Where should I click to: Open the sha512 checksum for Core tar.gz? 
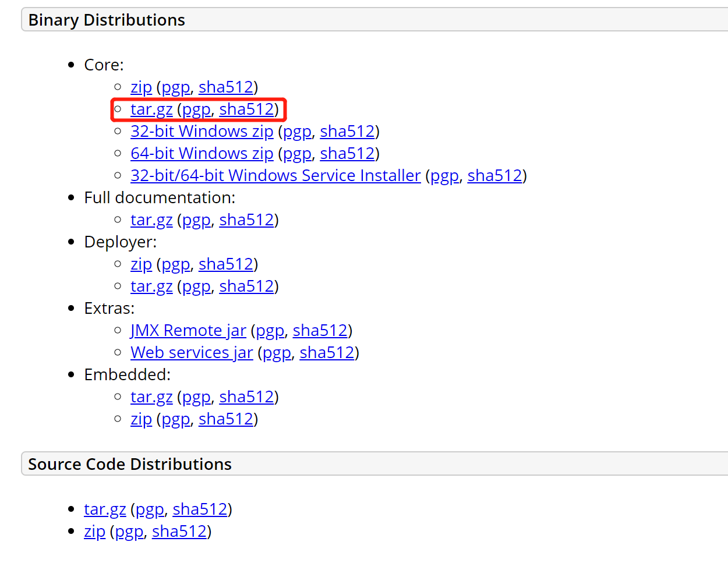click(247, 109)
